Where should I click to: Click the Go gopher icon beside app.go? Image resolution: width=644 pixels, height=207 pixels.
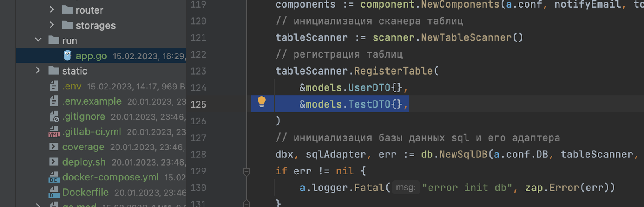click(x=68, y=56)
